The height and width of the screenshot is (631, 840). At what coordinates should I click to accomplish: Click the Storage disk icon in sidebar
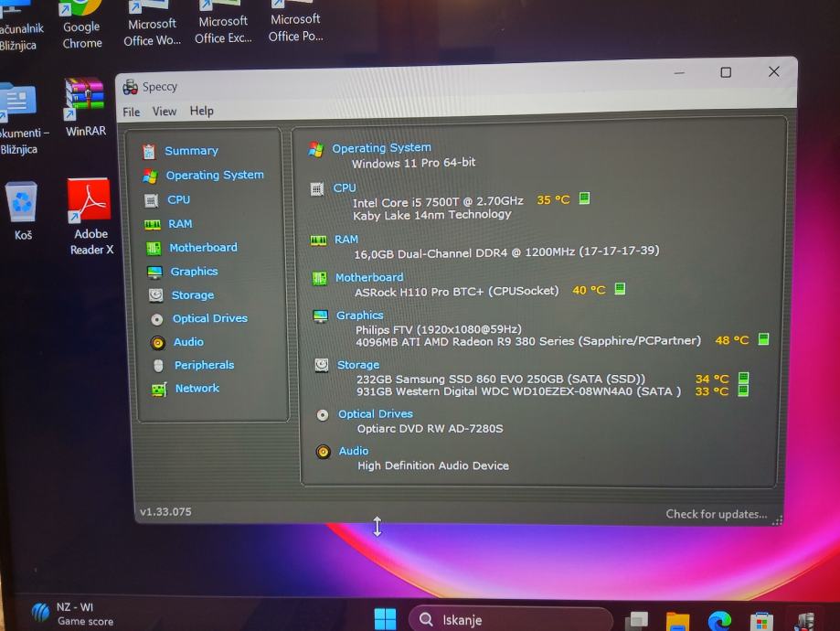click(156, 295)
